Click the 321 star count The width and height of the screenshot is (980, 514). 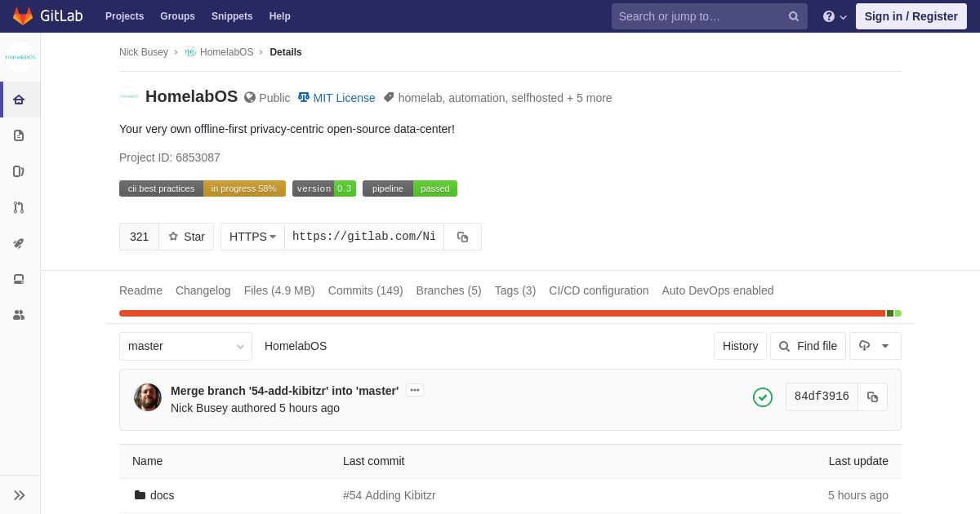140,237
